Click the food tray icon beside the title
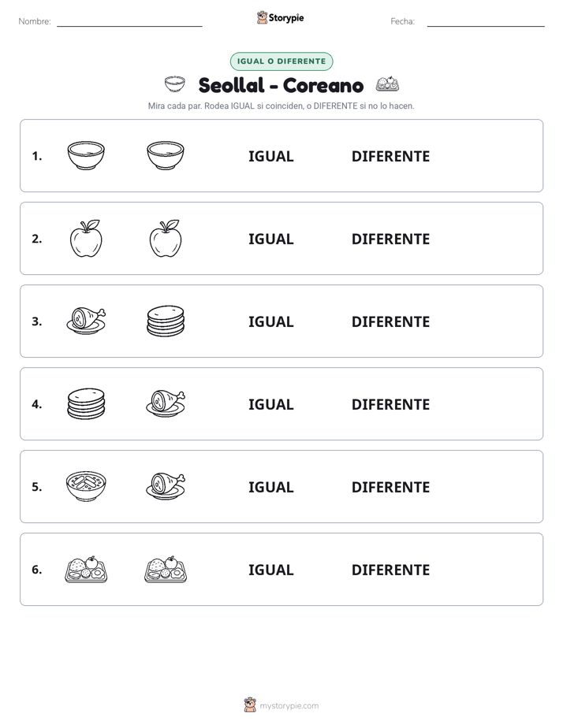The height and width of the screenshot is (728, 563). click(x=387, y=84)
